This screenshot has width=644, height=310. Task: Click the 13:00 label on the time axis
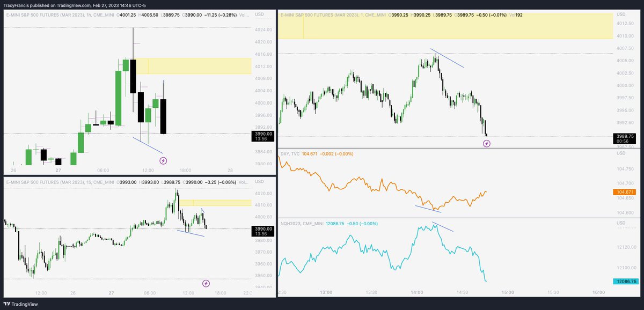click(x=326, y=292)
